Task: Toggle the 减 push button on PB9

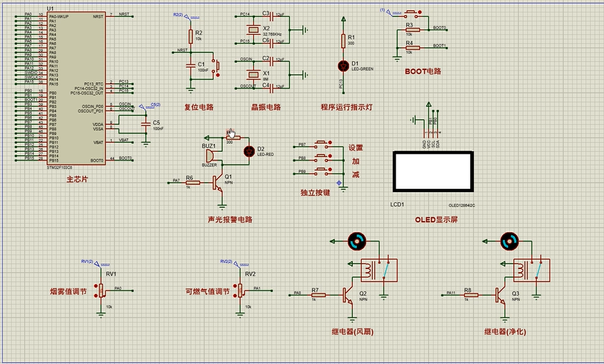Action: (321, 171)
